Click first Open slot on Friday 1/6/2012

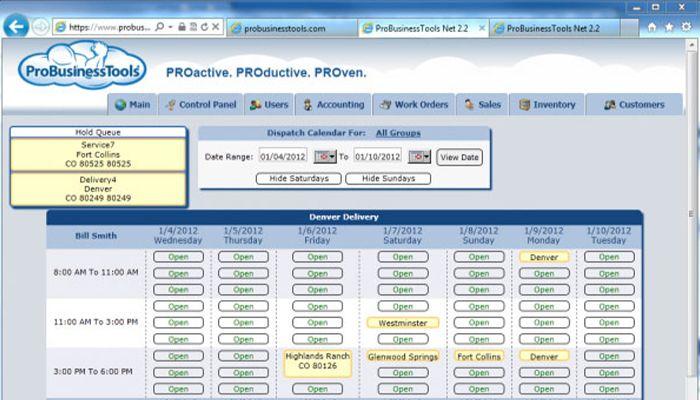click(317, 257)
